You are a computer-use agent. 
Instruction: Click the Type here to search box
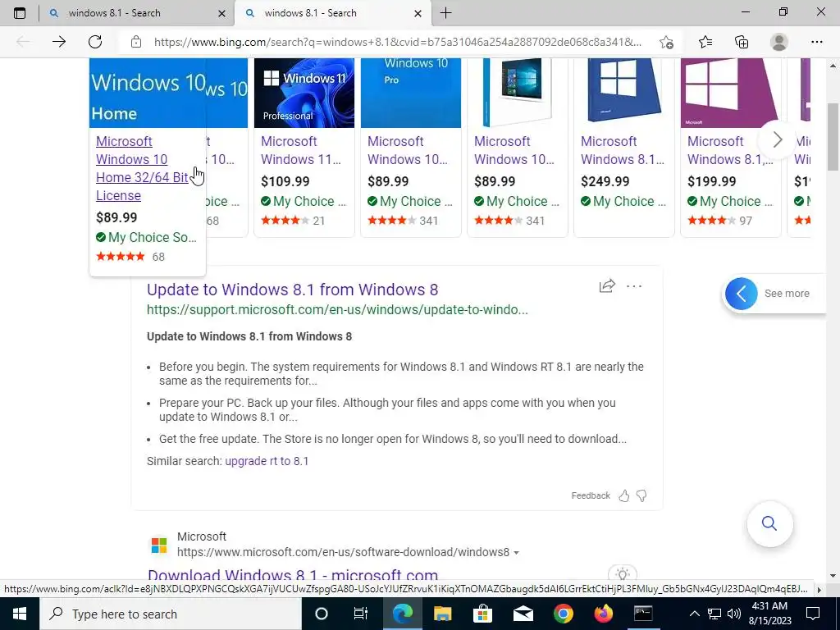[171, 614]
